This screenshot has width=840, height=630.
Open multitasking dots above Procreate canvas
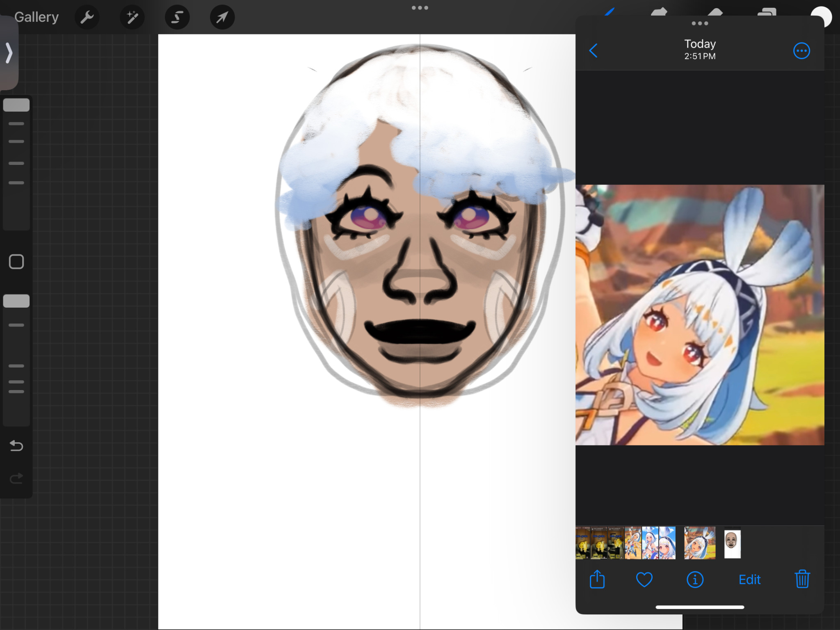point(420,8)
